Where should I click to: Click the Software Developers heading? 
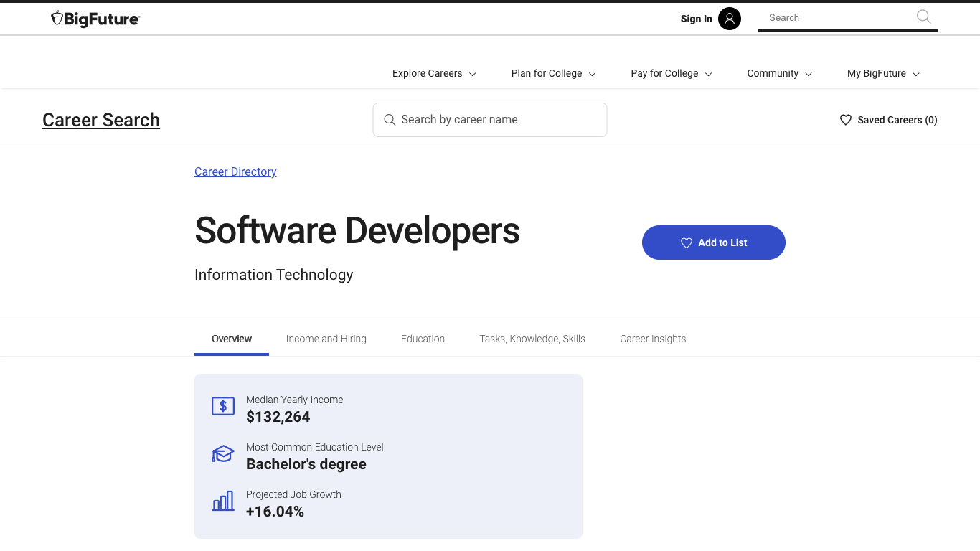click(357, 230)
